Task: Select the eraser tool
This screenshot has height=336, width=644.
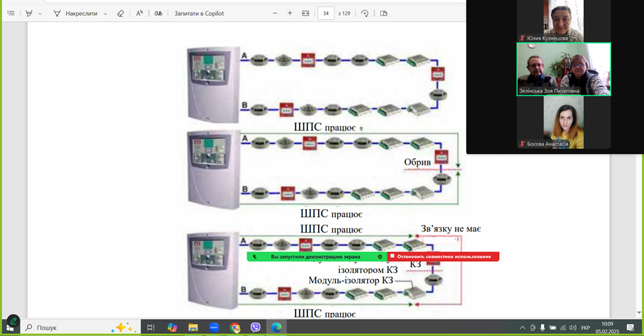Action: tap(120, 13)
